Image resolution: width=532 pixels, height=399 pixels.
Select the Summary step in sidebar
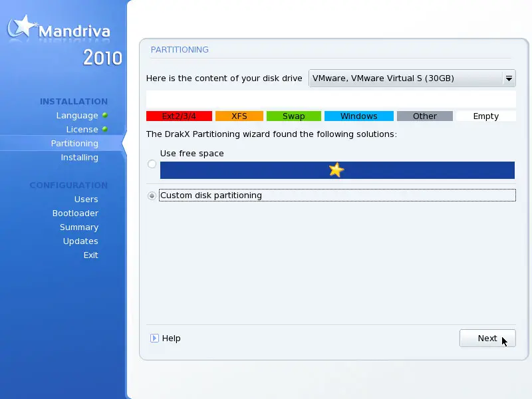coord(79,227)
